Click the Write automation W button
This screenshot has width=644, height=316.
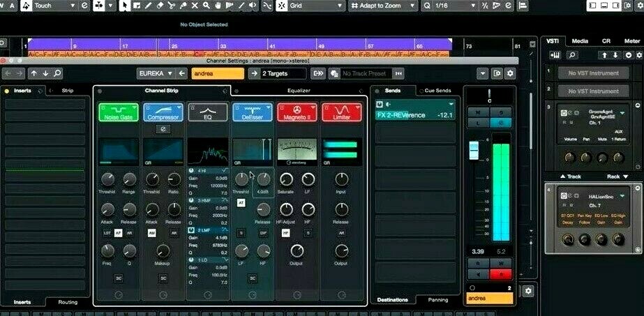click(501, 263)
